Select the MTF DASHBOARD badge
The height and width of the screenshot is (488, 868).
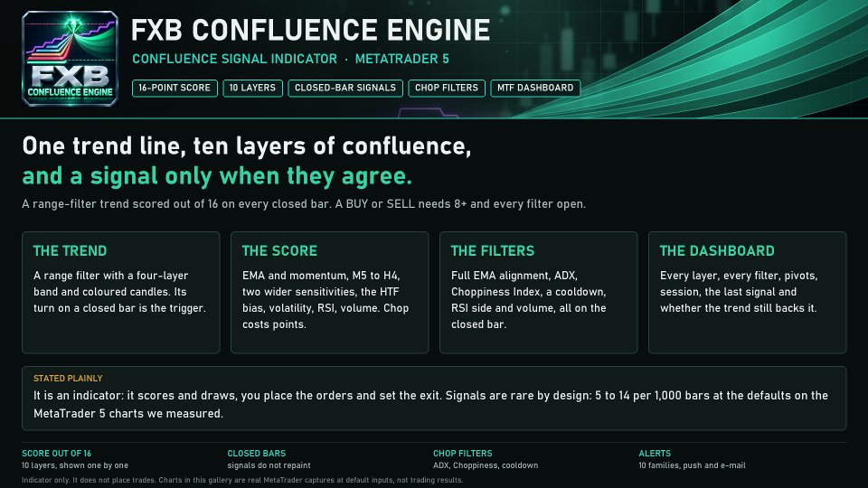click(x=535, y=88)
